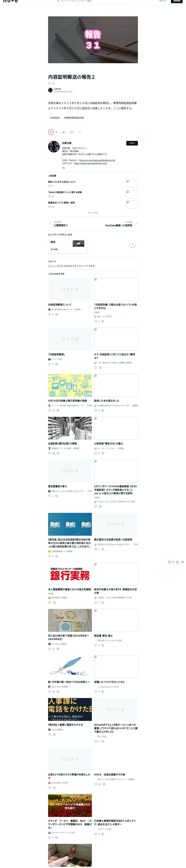Click thumbnail beside 読書実況トラブル事案1
The height and width of the screenshot is (868, 186).
coord(132,205)
